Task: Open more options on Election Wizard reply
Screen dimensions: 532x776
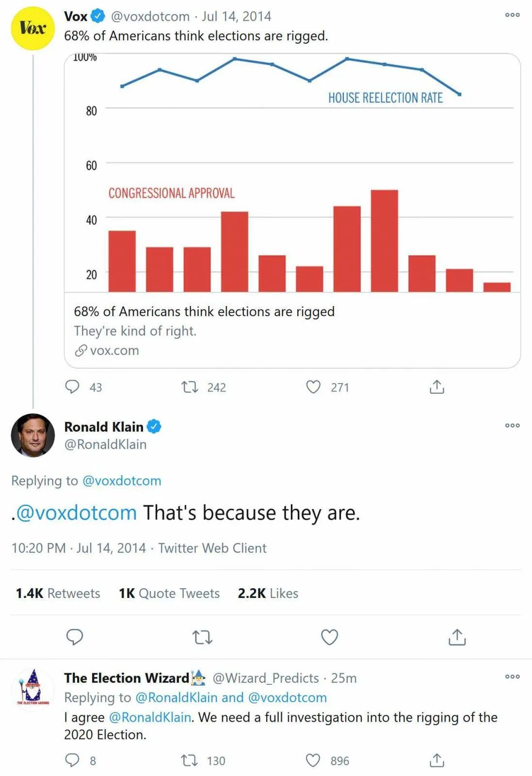Action: 512,677
